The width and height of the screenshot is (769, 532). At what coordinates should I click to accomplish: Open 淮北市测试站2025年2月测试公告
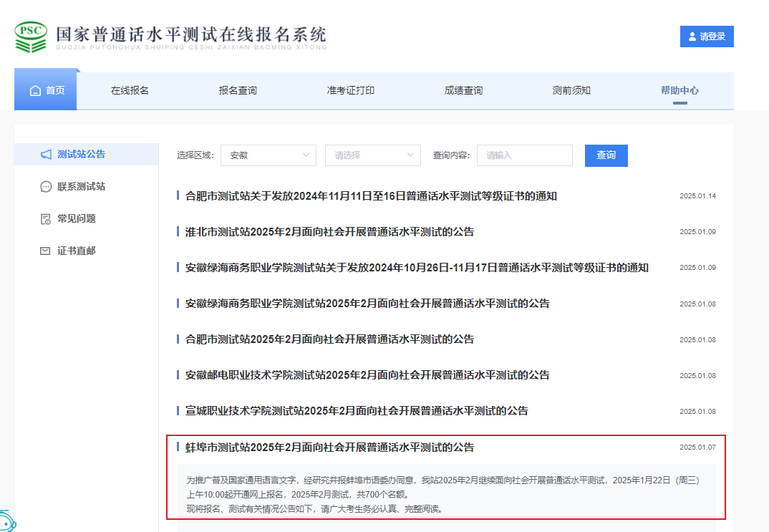click(x=329, y=232)
